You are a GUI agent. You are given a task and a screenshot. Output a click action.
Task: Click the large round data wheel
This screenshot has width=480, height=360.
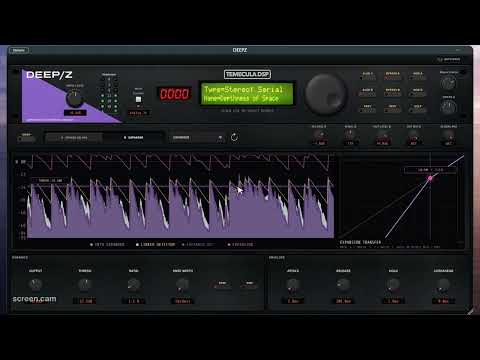[325, 95]
